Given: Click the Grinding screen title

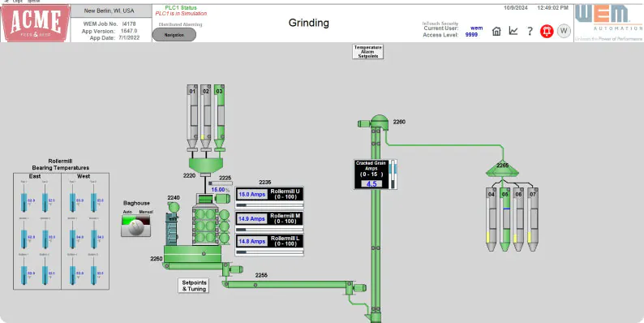Looking at the screenshot, I should [x=309, y=23].
